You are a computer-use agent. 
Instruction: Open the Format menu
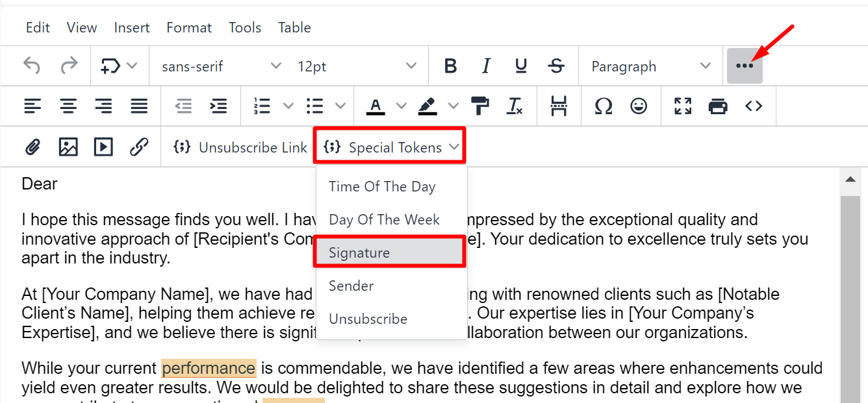coord(189,27)
